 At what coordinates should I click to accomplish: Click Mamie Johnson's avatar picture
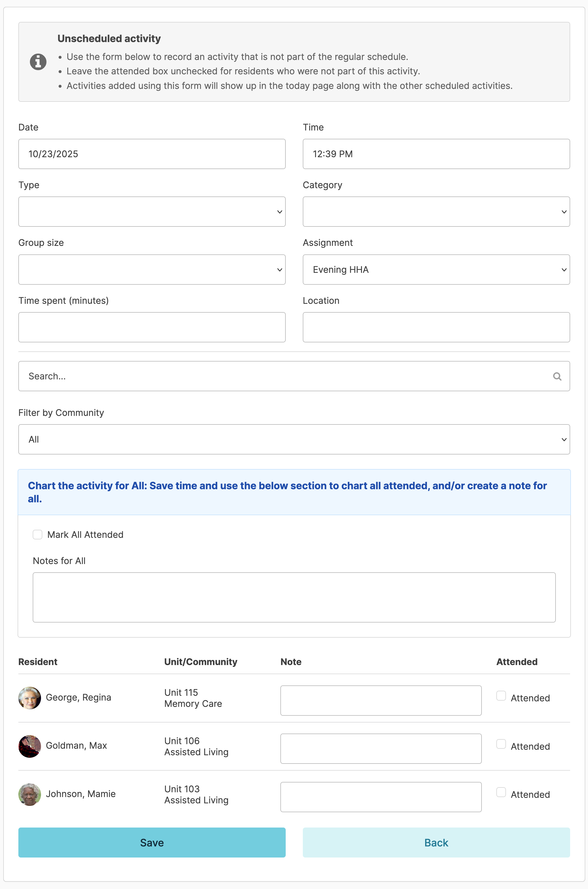click(x=30, y=794)
